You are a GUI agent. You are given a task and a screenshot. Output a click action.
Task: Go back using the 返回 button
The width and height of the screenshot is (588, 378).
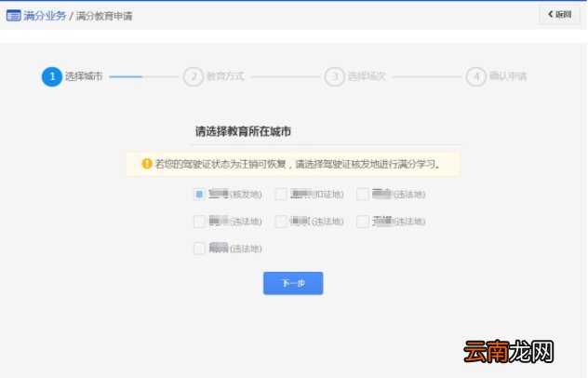[559, 14]
